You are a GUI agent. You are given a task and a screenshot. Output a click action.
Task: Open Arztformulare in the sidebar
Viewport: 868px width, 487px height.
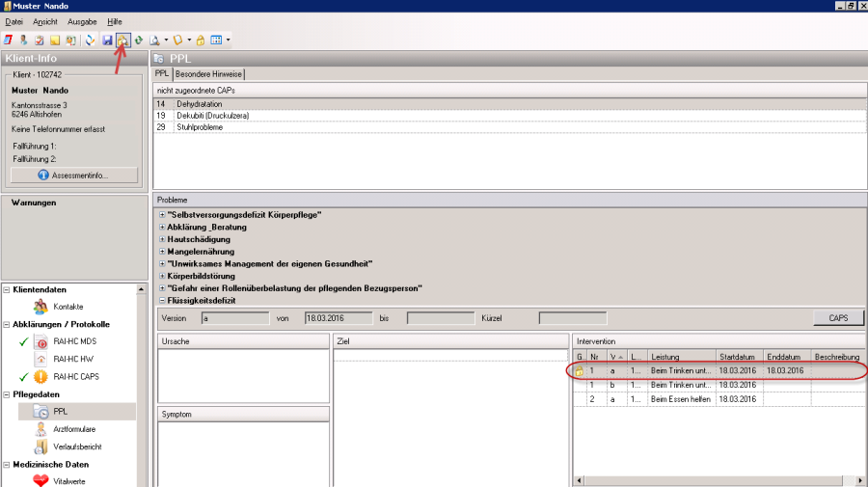(73, 428)
